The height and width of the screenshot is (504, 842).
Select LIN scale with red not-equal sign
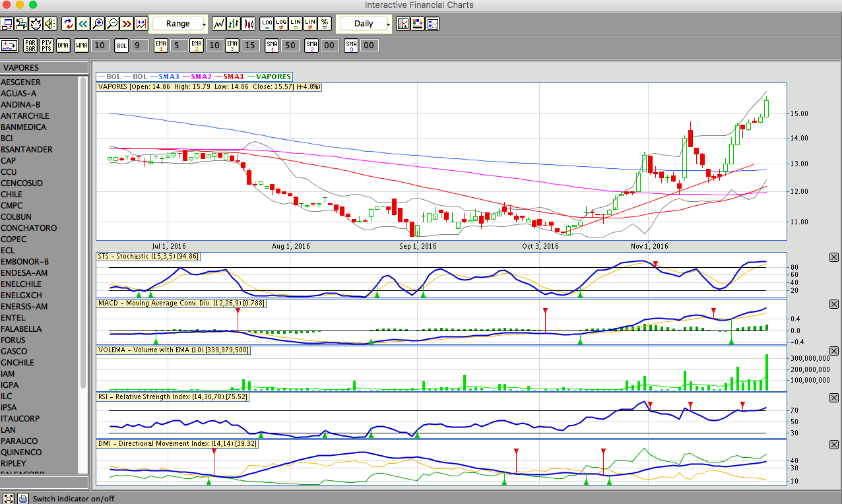(x=310, y=24)
